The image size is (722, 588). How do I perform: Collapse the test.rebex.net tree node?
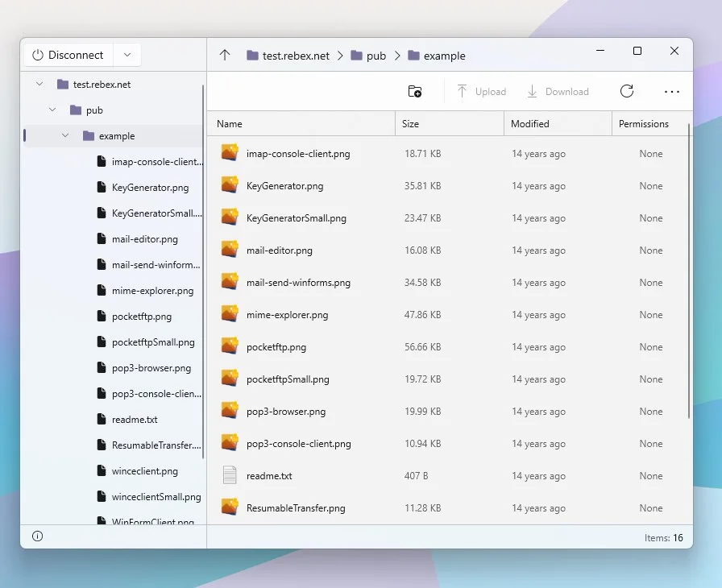39,85
